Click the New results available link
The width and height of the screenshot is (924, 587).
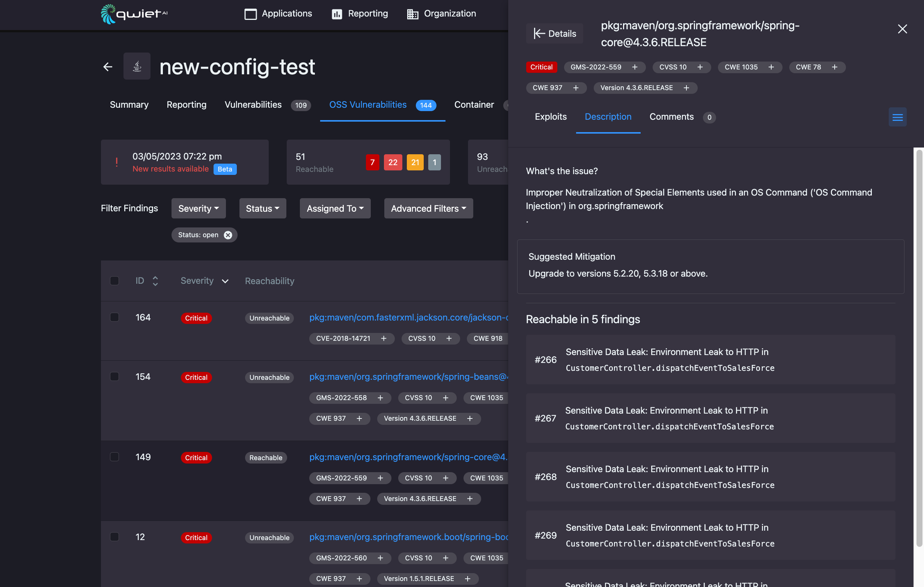[170, 169]
